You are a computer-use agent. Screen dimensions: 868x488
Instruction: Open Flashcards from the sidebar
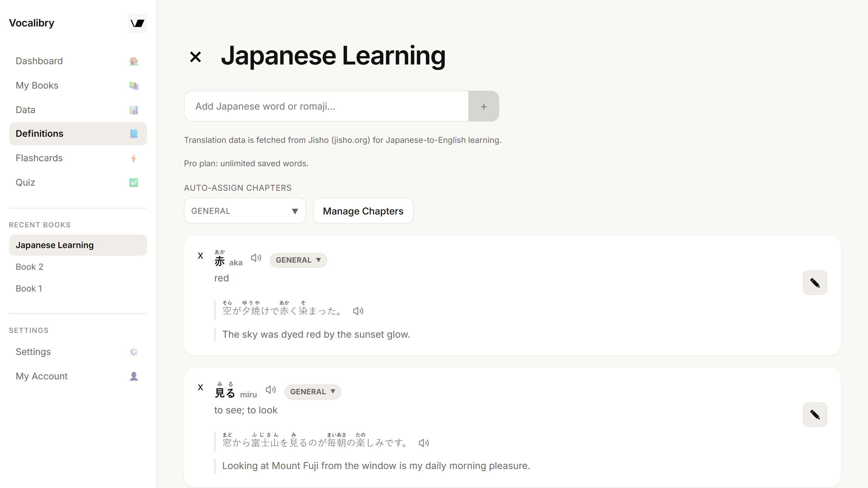[x=78, y=158]
